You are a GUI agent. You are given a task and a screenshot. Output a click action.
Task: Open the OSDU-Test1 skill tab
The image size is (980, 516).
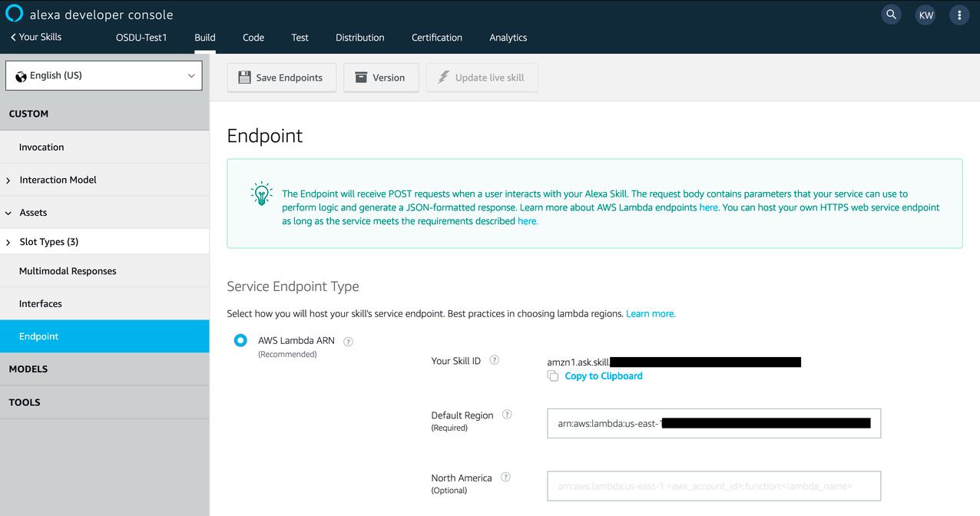pyautogui.click(x=141, y=38)
